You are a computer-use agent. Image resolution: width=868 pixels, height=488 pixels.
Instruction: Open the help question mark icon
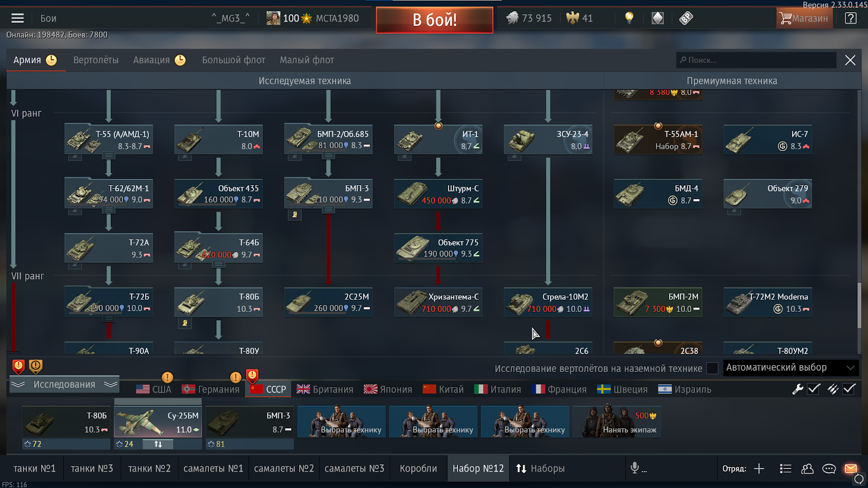tap(851, 18)
